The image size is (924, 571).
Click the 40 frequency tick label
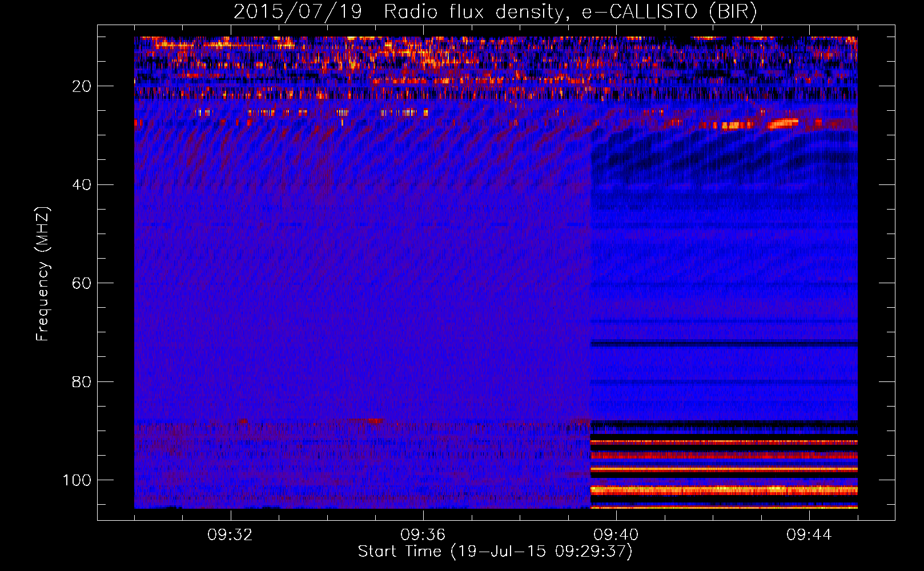tap(82, 184)
